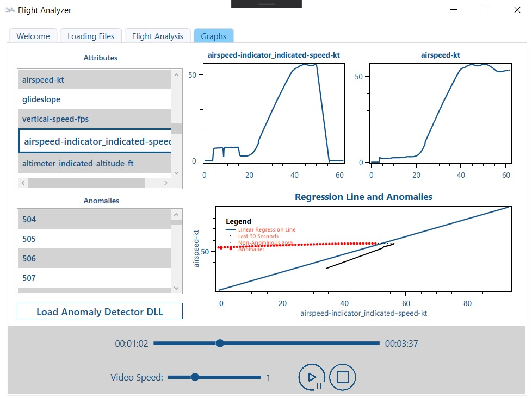532x399 pixels.
Task: Choose the glideslope attribute
Action: click(x=94, y=99)
